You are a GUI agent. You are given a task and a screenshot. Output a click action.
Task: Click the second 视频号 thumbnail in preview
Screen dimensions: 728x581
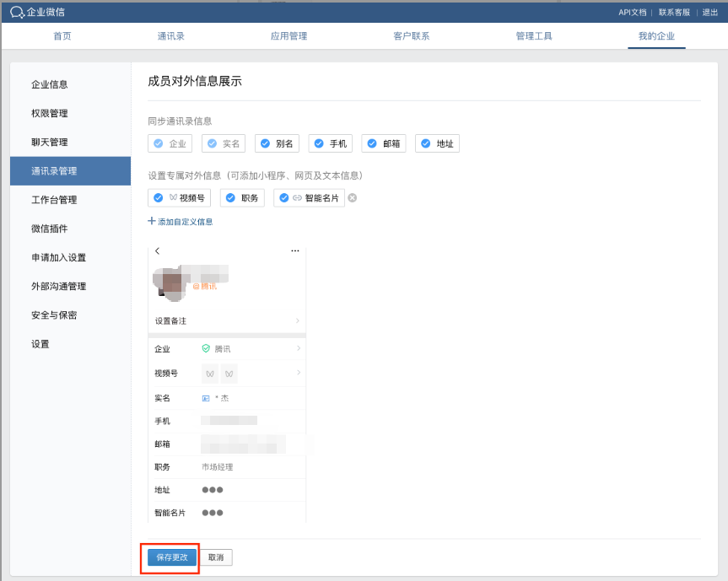(x=229, y=374)
